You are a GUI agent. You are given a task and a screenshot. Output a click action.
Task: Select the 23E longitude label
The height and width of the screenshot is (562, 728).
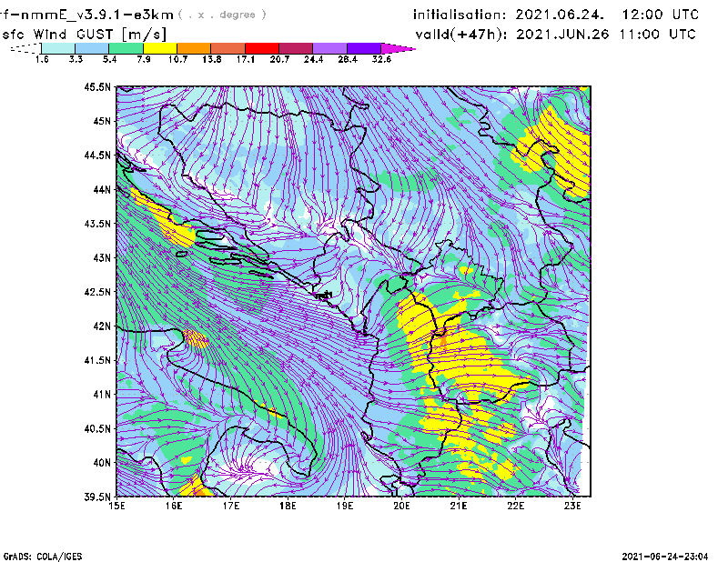tap(572, 506)
